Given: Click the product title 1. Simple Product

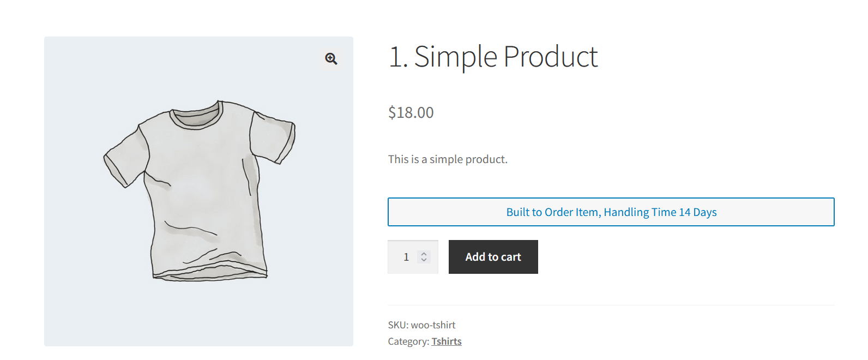Looking at the screenshot, I should [x=492, y=56].
